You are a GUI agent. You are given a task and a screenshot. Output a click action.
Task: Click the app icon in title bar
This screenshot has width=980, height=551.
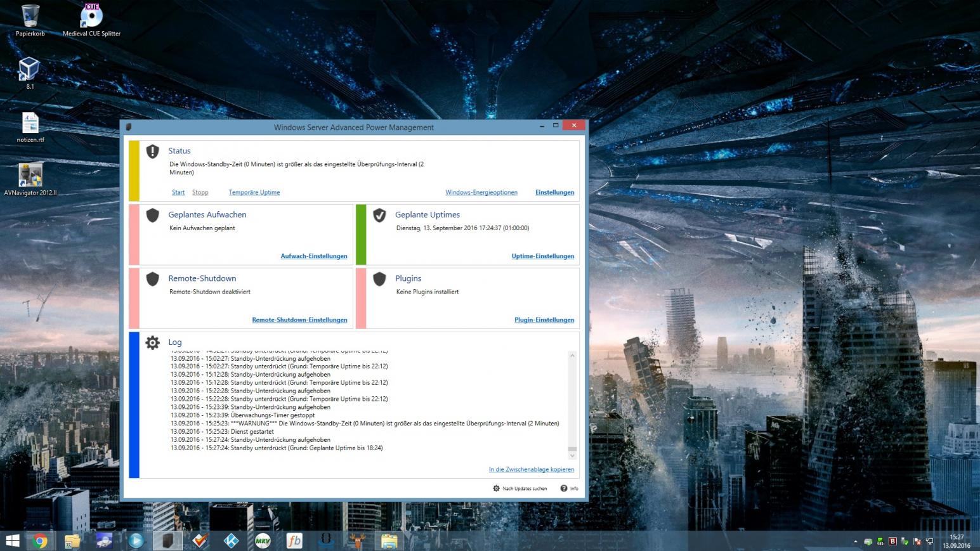click(129, 127)
